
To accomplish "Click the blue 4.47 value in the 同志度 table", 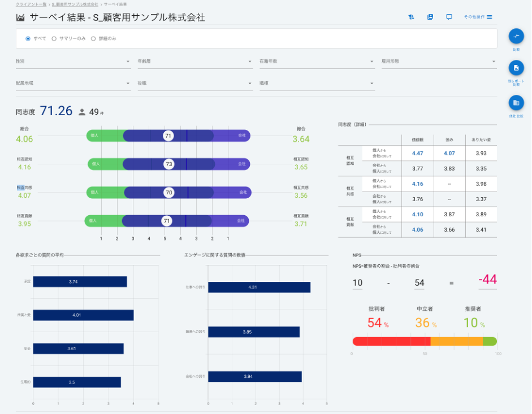I will click(417, 153).
